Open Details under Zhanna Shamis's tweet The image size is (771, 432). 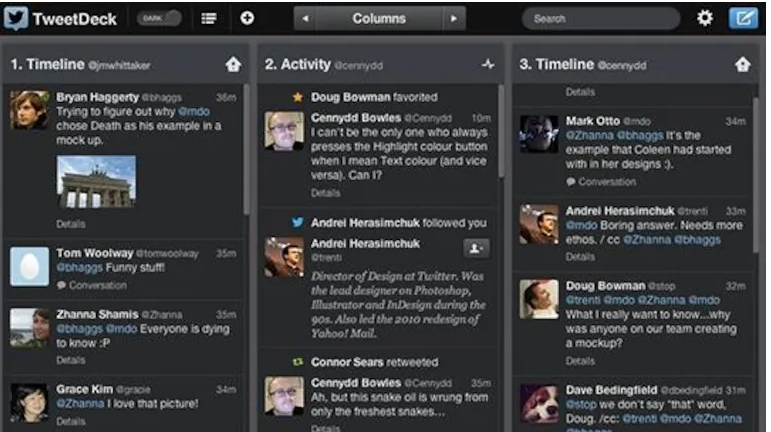(x=71, y=360)
